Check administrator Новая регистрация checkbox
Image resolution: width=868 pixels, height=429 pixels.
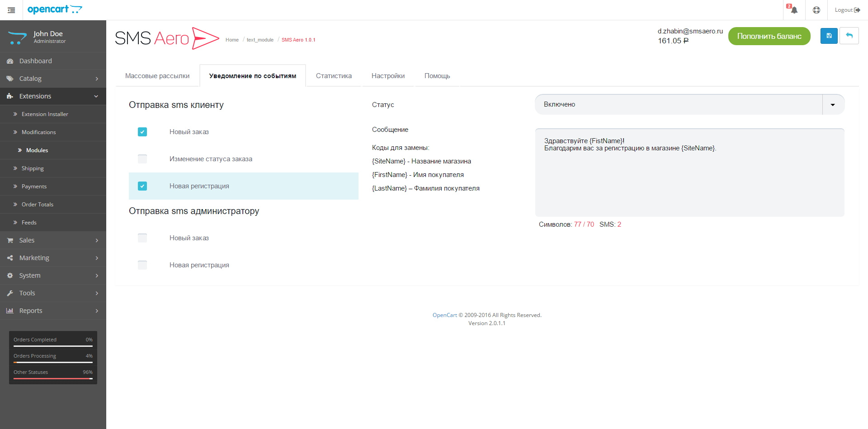pos(142,265)
